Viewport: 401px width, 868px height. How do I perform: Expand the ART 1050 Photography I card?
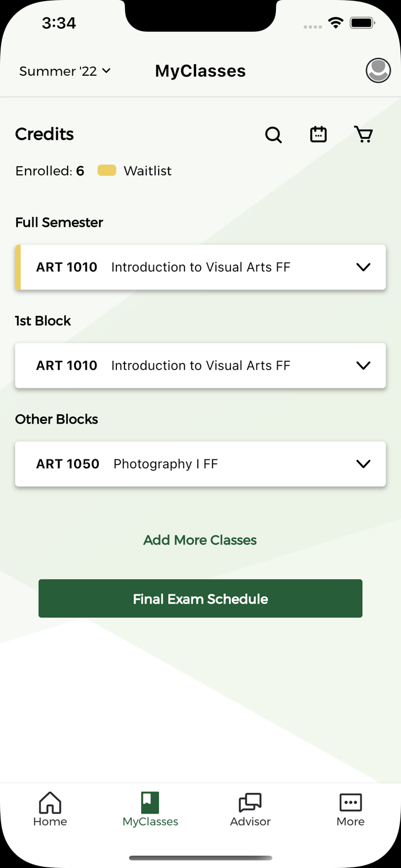click(363, 464)
